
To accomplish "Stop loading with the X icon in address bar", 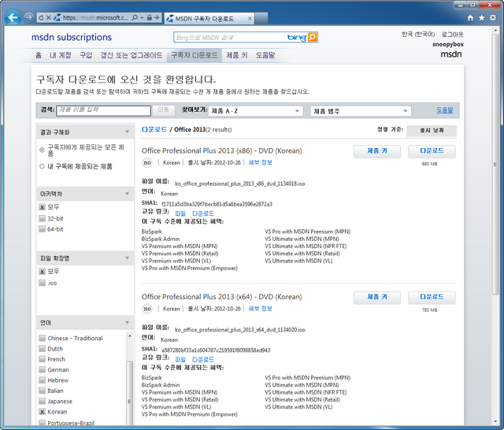I will coord(49,17).
